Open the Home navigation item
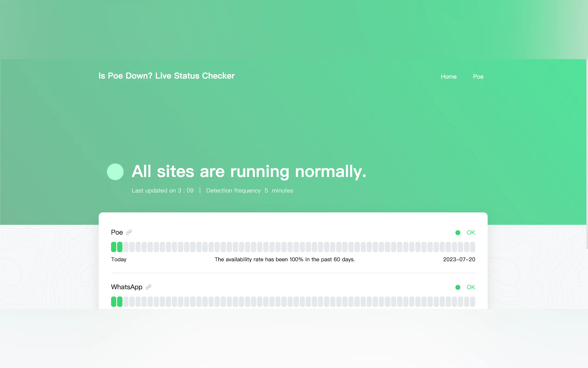The height and width of the screenshot is (368, 588). 448,77
